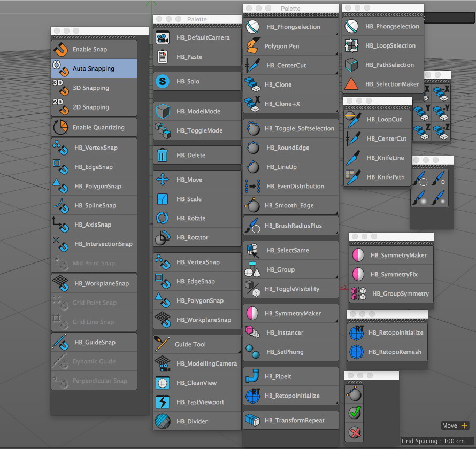Viewport: 476px width, 449px height.
Task: Click the green checkmark confirm button
Action: (354, 412)
